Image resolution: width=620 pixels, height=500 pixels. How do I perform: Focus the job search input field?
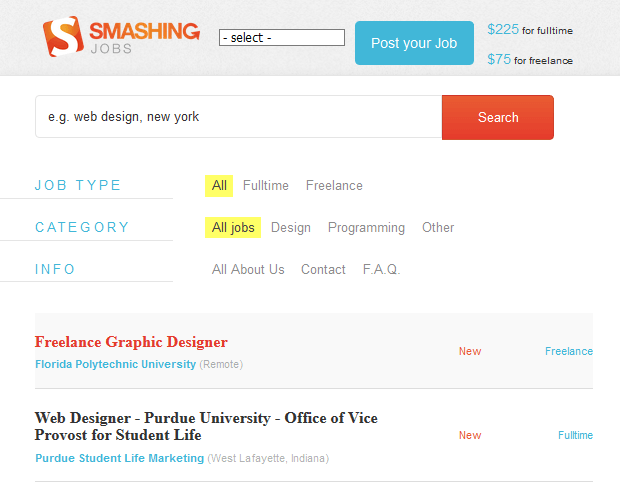coord(238,117)
